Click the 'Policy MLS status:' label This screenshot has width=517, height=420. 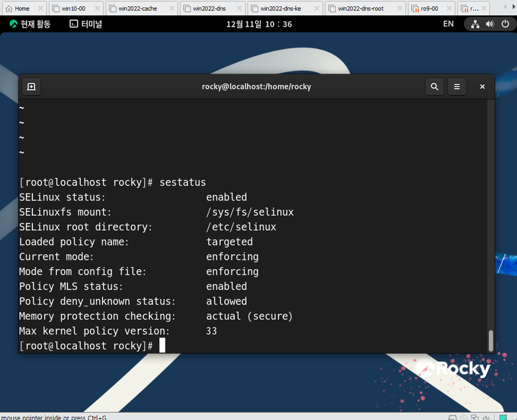(x=71, y=286)
